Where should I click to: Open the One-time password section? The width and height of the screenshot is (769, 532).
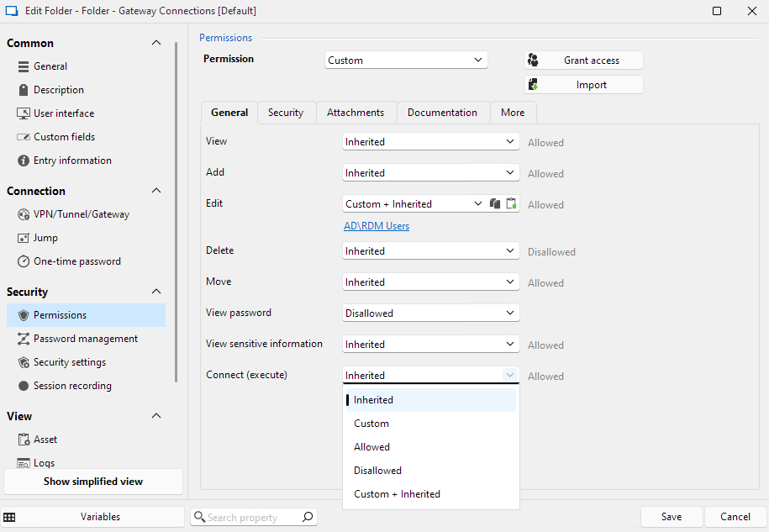point(76,261)
